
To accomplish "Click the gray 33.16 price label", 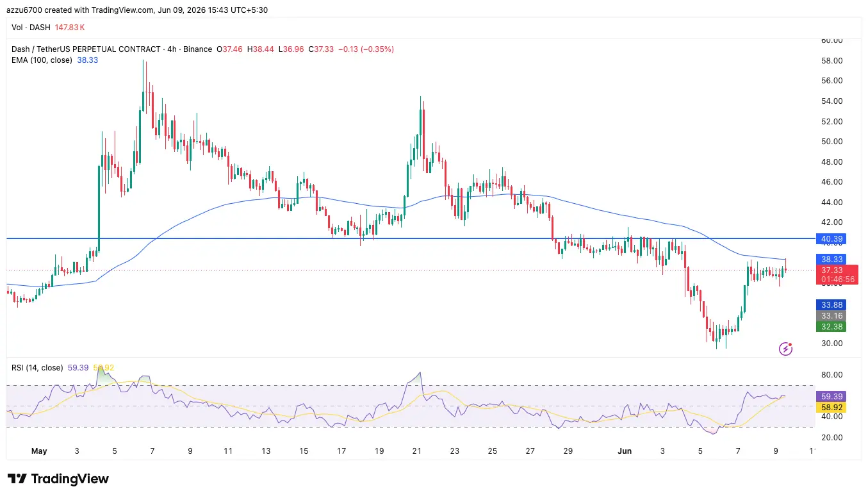I will [x=832, y=316].
